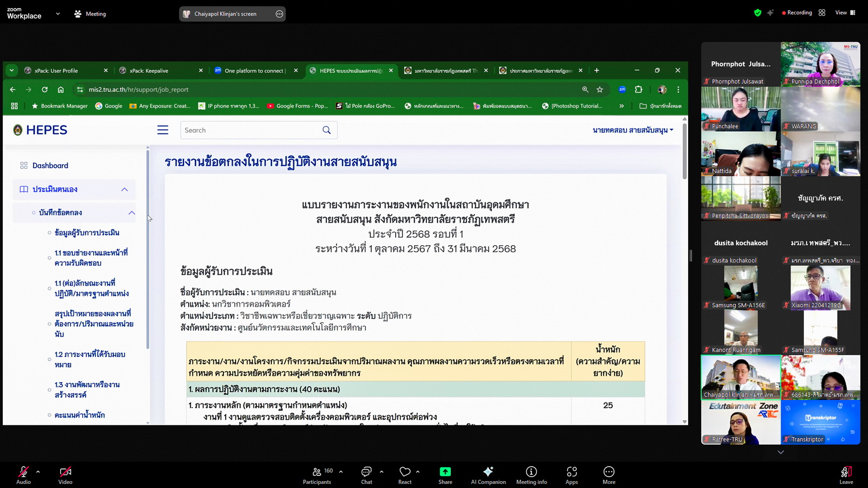Image resolution: width=868 pixels, height=488 pixels.
Task: Open the Dashboard link in sidebar
Action: click(x=50, y=165)
